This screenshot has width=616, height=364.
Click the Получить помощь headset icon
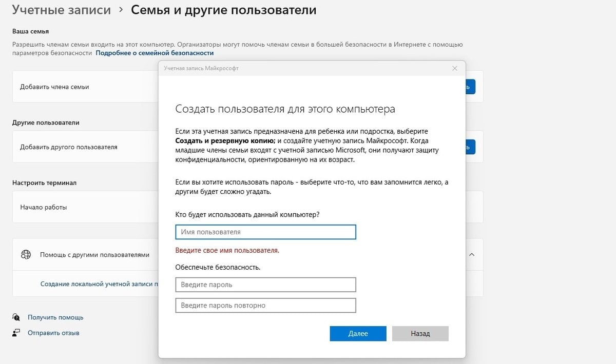(16, 317)
